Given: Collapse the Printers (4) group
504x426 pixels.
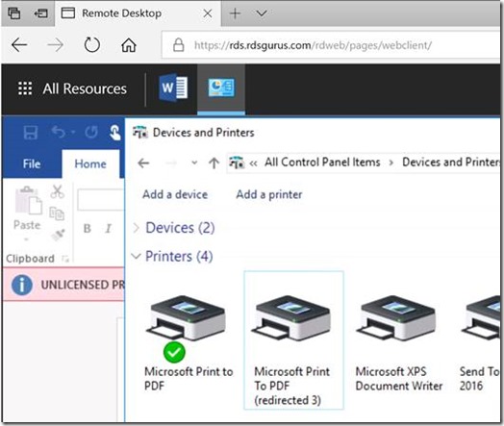Looking at the screenshot, I should [137, 256].
